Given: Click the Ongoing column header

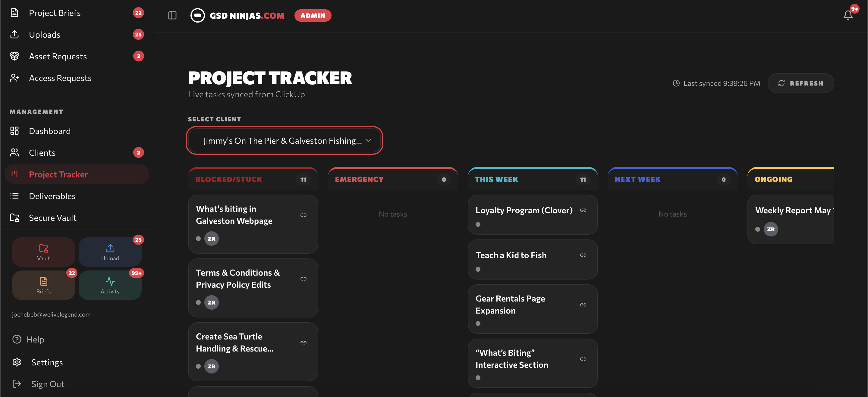Looking at the screenshot, I should point(791,179).
